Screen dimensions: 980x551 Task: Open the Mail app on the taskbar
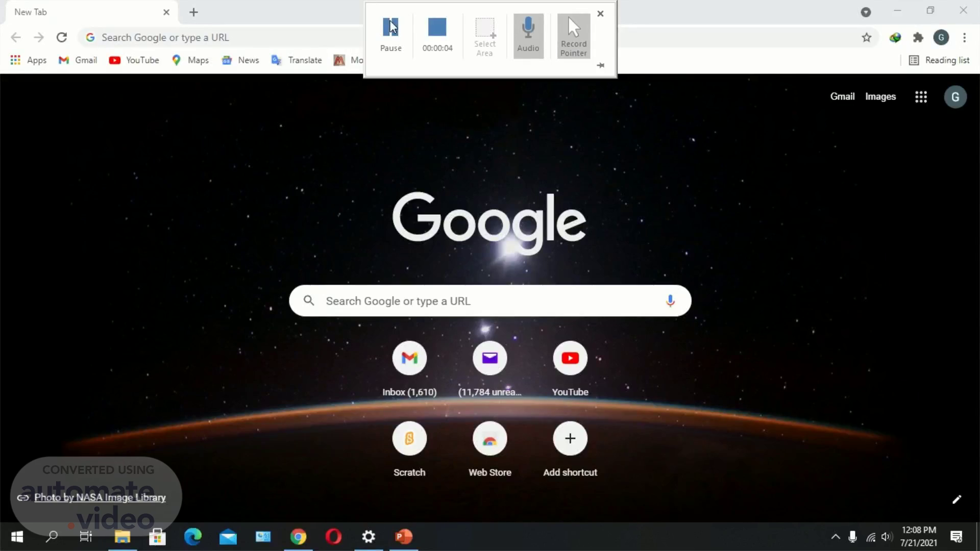(228, 537)
